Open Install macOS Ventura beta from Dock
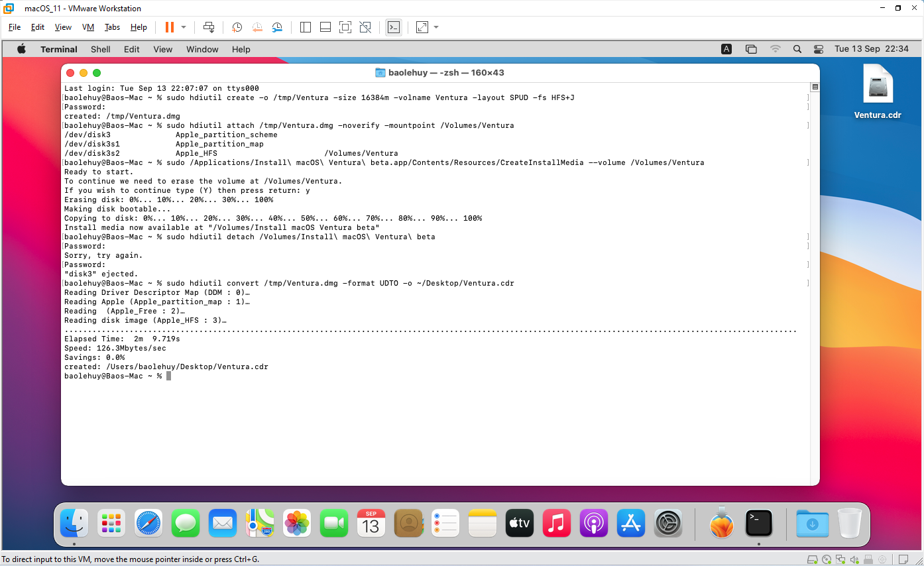Viewport: 924px width, 566px height. (721, 522)
